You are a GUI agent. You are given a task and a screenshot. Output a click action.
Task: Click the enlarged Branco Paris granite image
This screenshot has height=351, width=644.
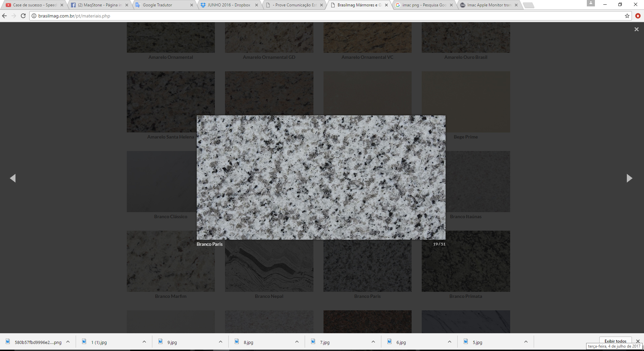[321, 178]
